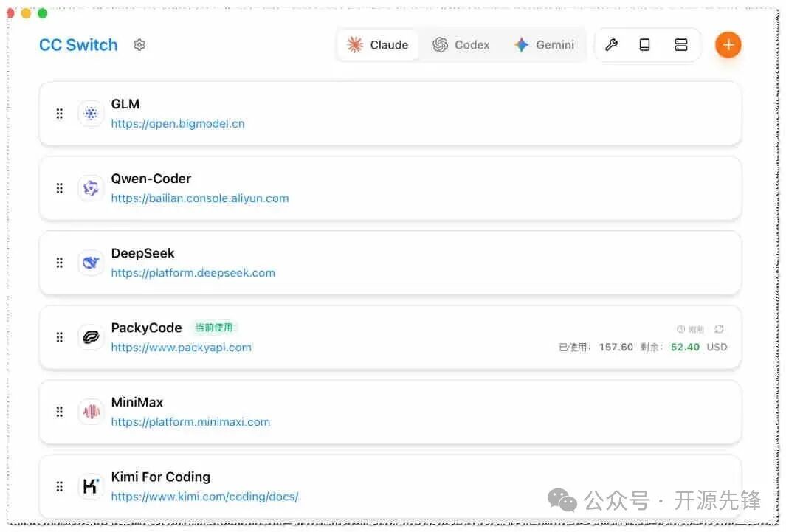Click the MiniMax waveform logo
Viewport: 786px width, 532px height.
click(91, 412)
